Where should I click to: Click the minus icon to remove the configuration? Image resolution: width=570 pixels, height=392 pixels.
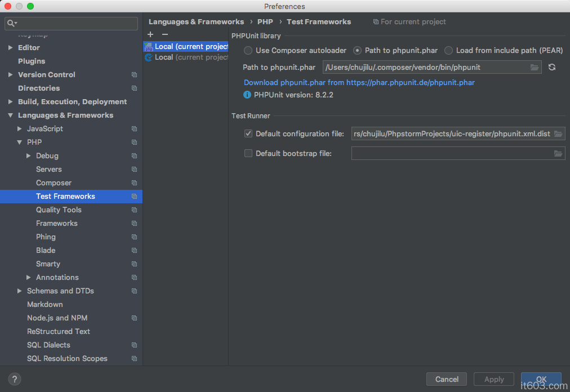point(165,35)
